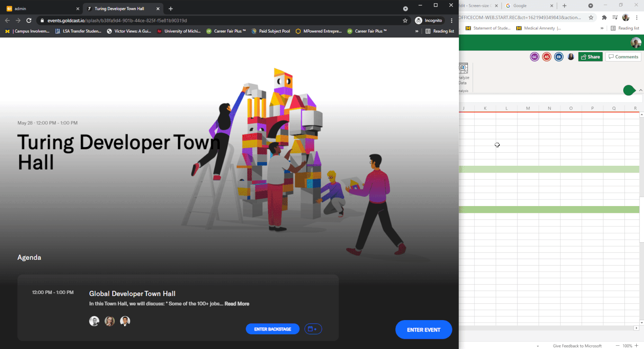This screenshot has height=349, width=644.
Task: Open the tab search dropdown in the Excel browser window
Action: click(591, 6)
